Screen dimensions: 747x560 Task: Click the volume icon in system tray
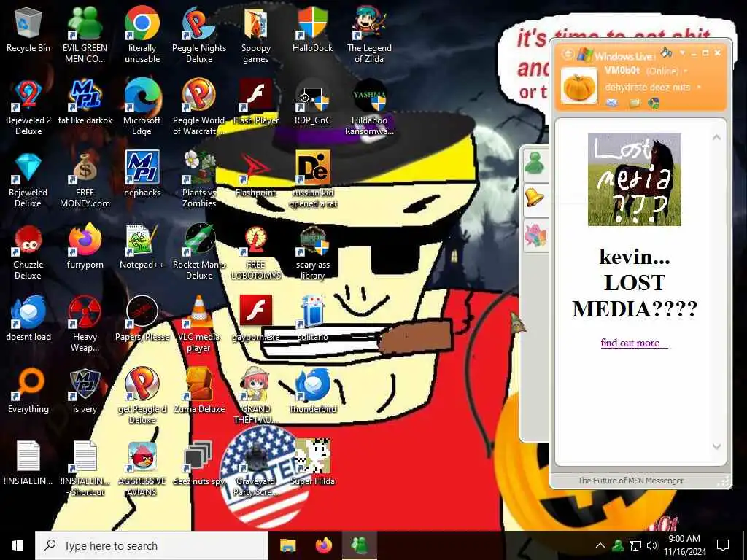pos(651,545)
